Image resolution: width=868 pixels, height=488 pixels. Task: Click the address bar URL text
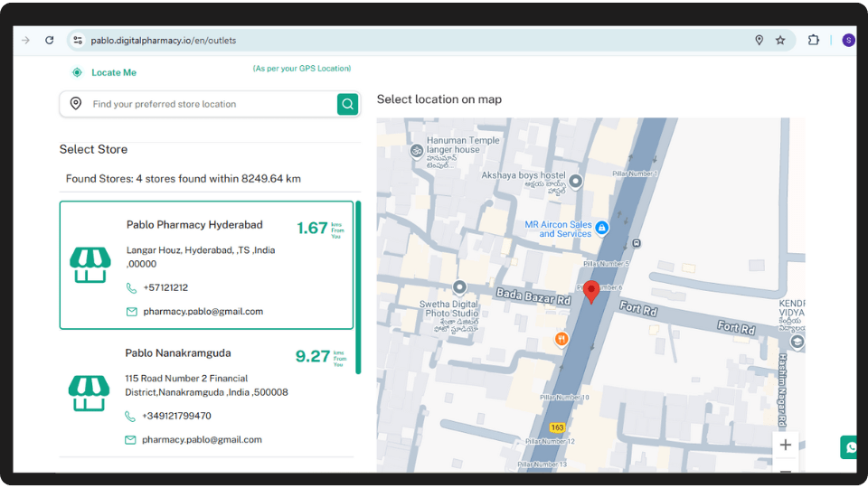[x=164, y=41]
